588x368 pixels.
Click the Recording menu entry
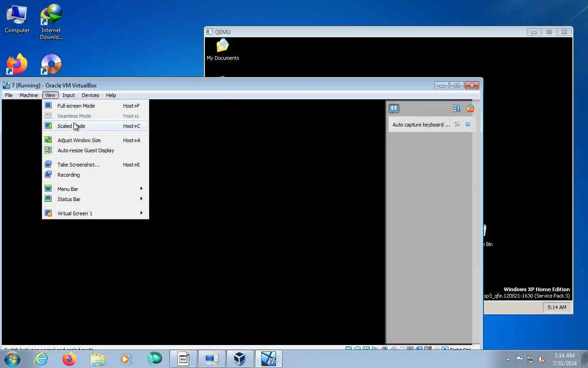(x=95, y=175)
